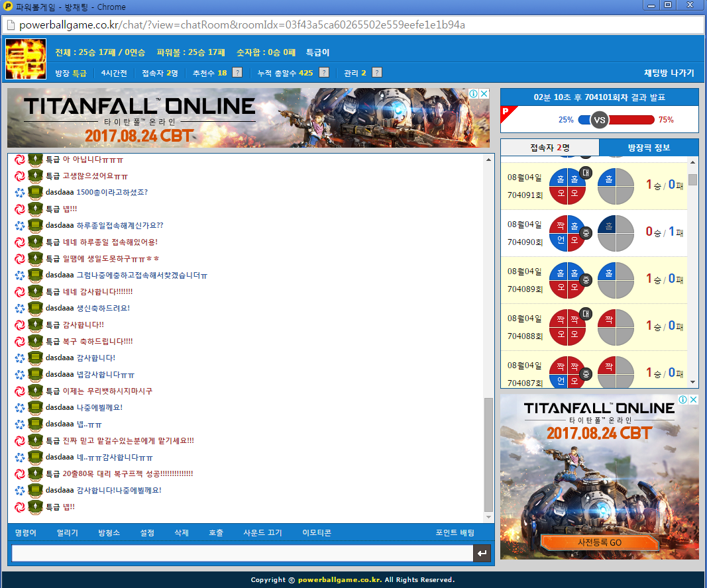Screen dimensions: 707x588
Task: Click 사전등록 GO button in ad
Action: pos(600,542)
